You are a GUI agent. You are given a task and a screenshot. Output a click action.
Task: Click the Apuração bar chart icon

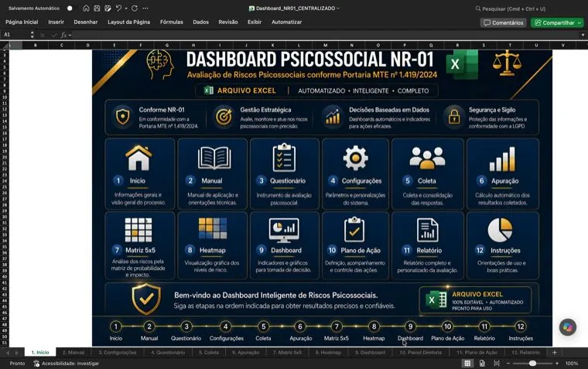502,159
